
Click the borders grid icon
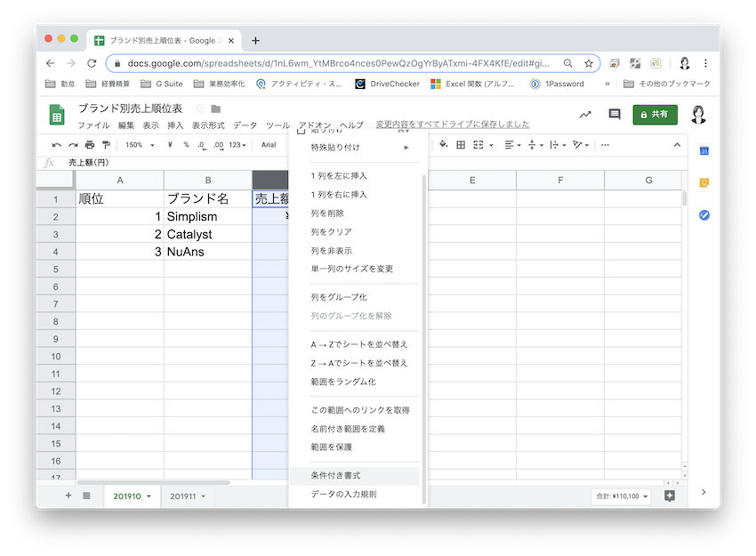(x=461, y=145)
